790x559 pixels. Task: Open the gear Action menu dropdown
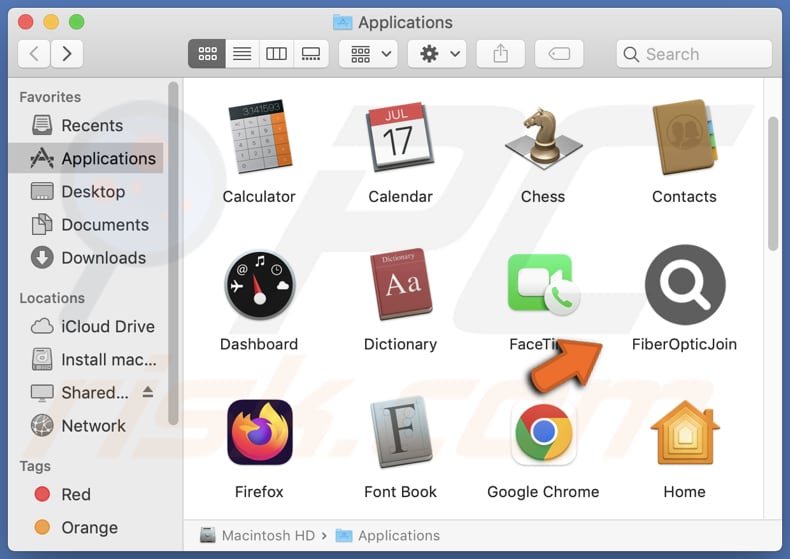pyautogui.click(x=437, y=53)
